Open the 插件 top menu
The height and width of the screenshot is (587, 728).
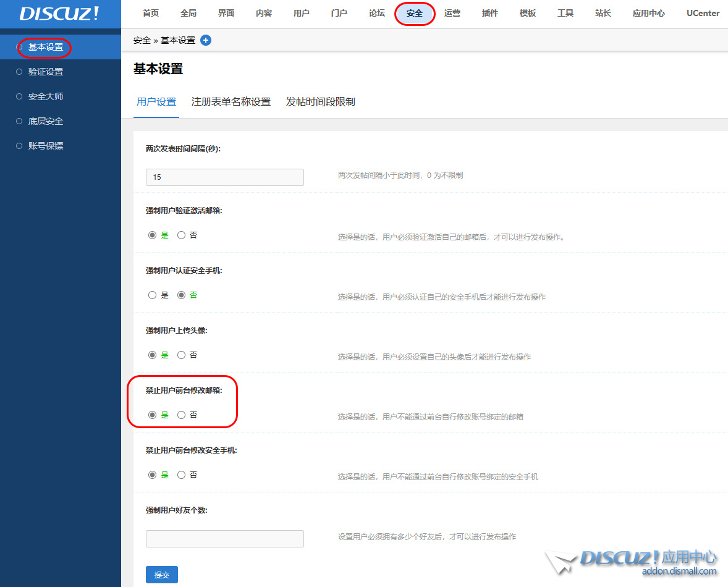(x=489, y=13)
